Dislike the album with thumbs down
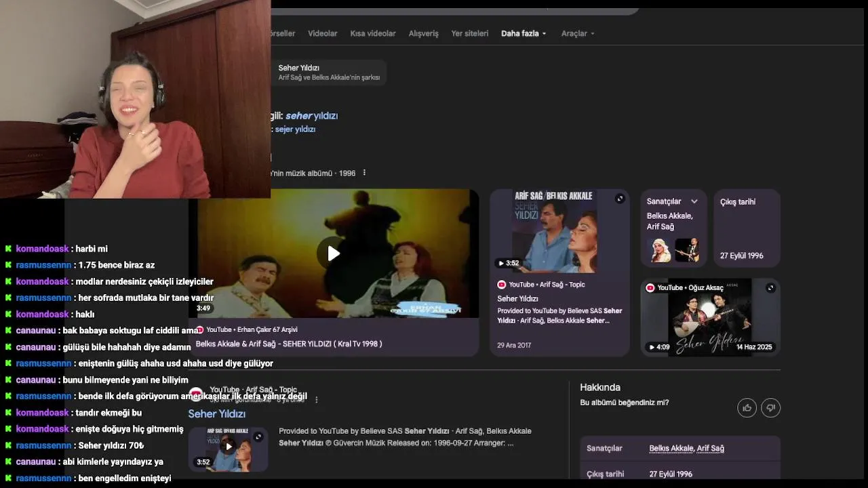 (770, 407)
